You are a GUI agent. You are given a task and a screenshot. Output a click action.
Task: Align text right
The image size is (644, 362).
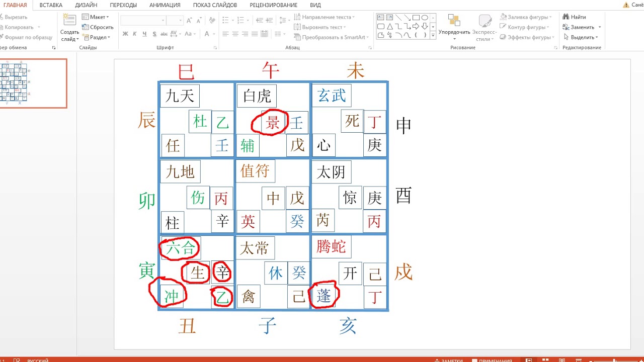[x=245, y=34]
